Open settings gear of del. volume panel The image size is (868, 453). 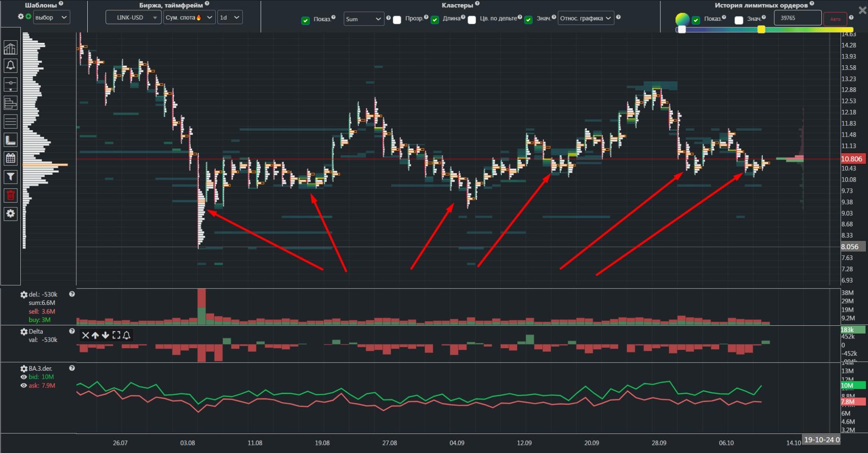click(x=24, y=294)
